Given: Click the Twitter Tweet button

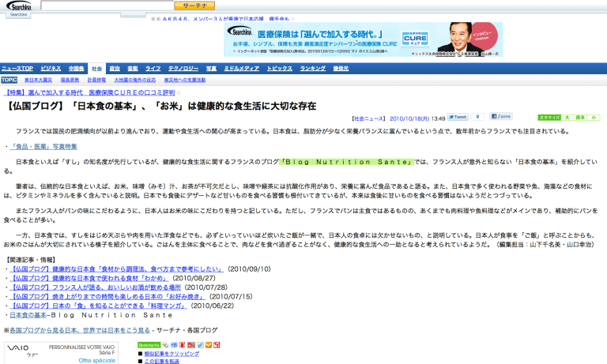Looking at the screenshot, I should click(458, 117).
